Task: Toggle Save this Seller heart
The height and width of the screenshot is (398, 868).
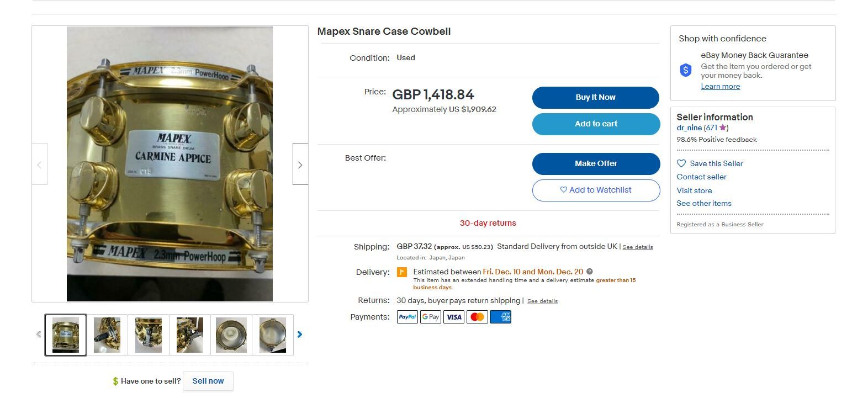Action: [x=681, y=163]
